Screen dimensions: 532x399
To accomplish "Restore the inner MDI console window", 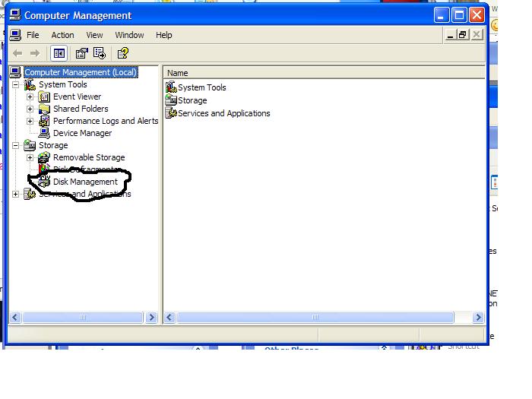I will 463,35.
